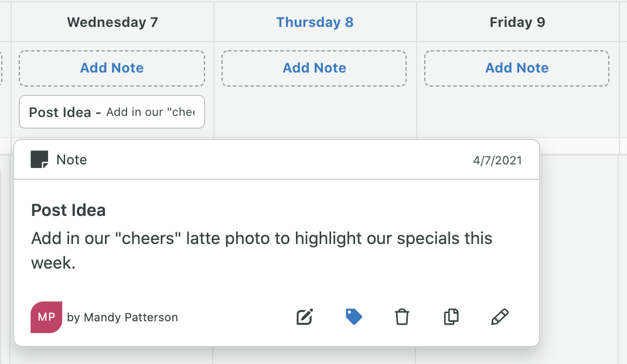Delete the note using trash icon
The image size is (627, 364).
pos(402,317)
